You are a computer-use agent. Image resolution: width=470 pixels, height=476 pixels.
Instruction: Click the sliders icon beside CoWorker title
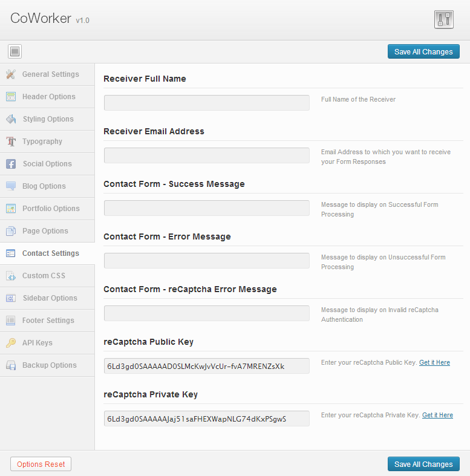[x=444, y=19]
